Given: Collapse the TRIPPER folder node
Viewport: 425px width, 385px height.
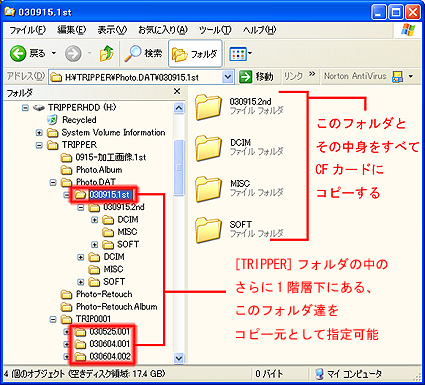Looking at the screenshot, I should coord(39,145).
